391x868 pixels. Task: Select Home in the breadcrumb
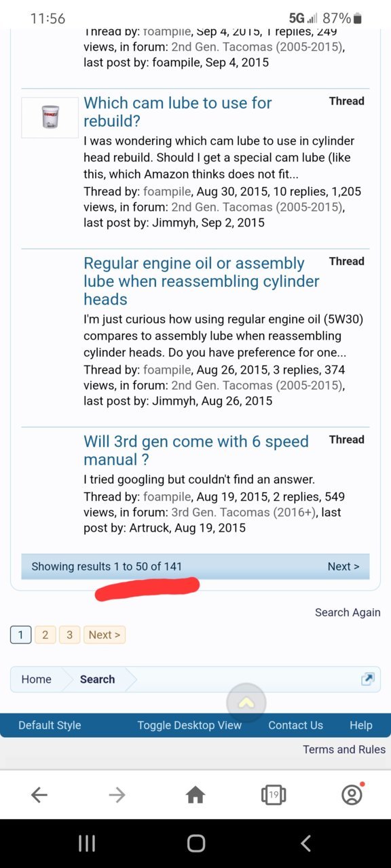point(36,679)
